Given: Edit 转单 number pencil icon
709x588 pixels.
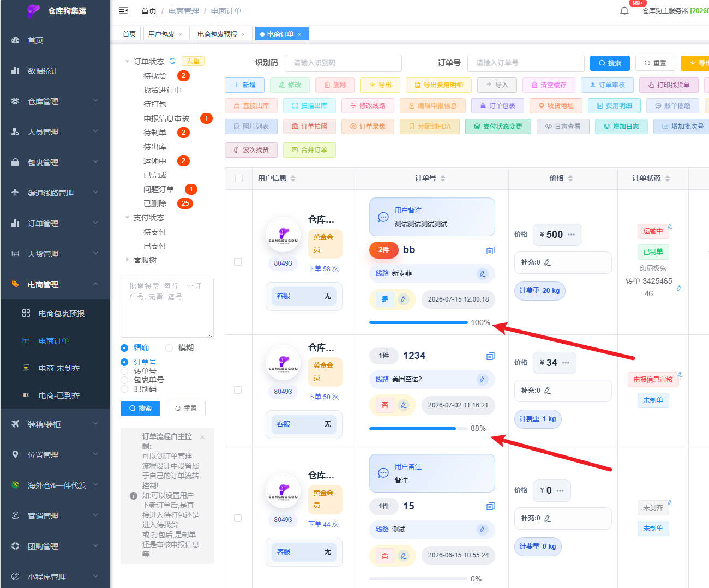Looking at the screenshot, I should [x=680, y=288].
